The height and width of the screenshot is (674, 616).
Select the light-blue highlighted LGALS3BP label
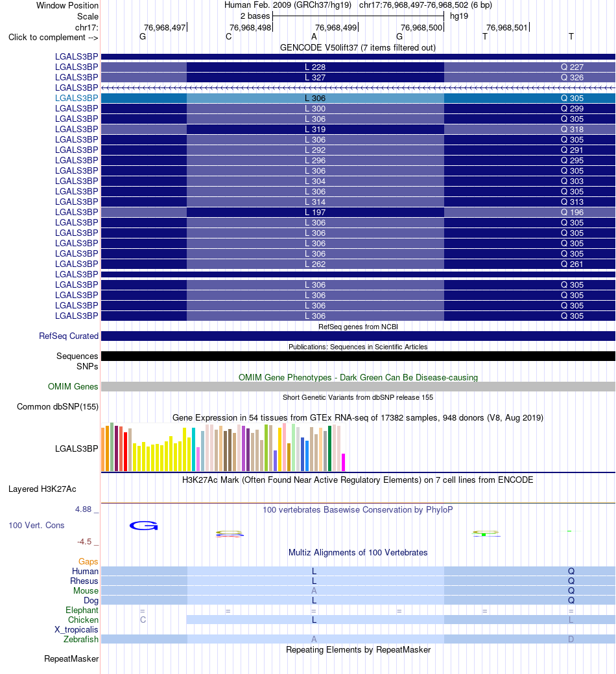tap(77, 98)
